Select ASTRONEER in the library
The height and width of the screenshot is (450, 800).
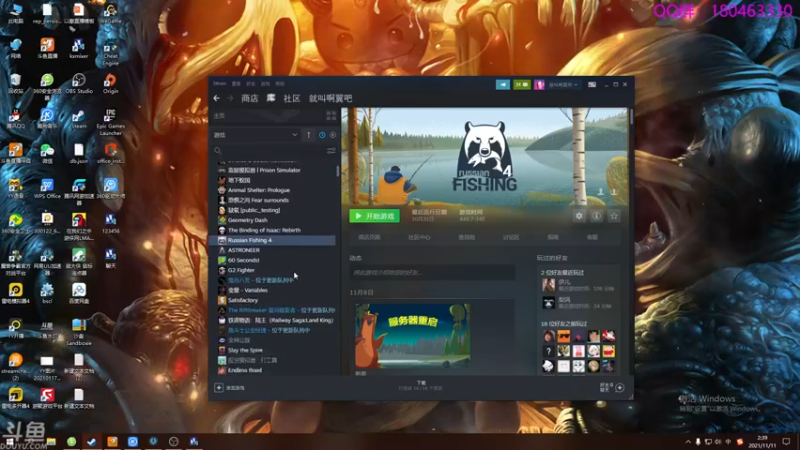[273, 250]
